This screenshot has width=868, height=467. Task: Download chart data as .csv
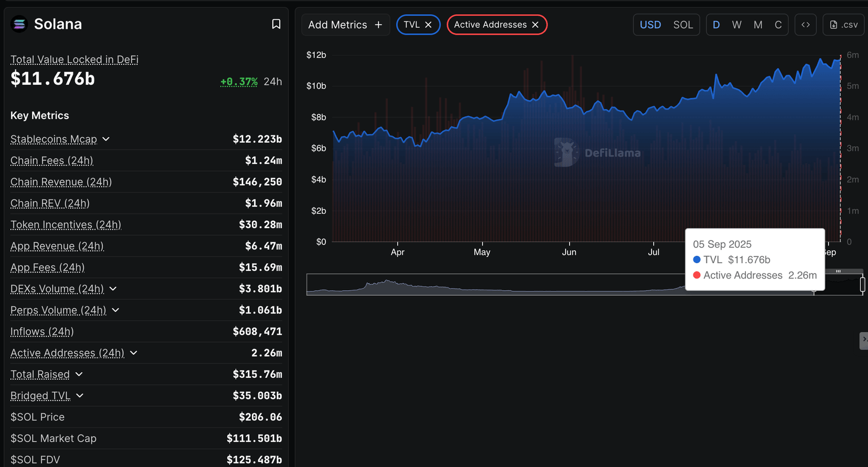click(x=843, y=25)
